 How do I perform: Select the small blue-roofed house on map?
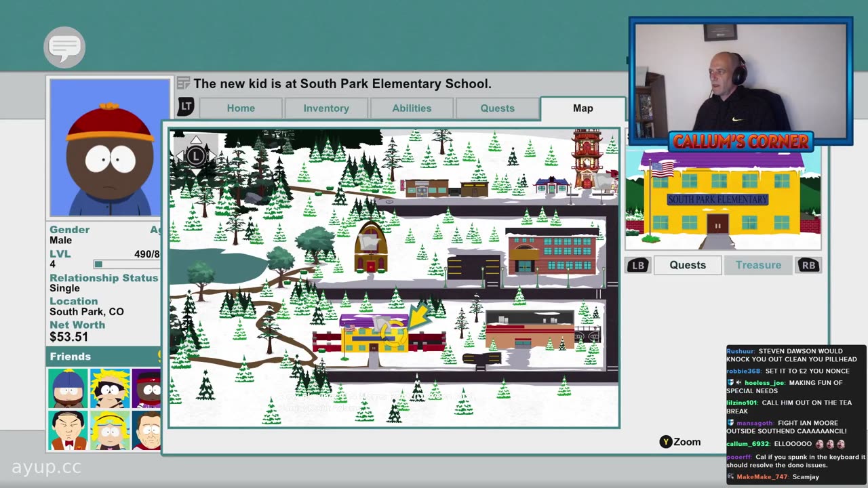pyautogui.click(x=552, y=184)
